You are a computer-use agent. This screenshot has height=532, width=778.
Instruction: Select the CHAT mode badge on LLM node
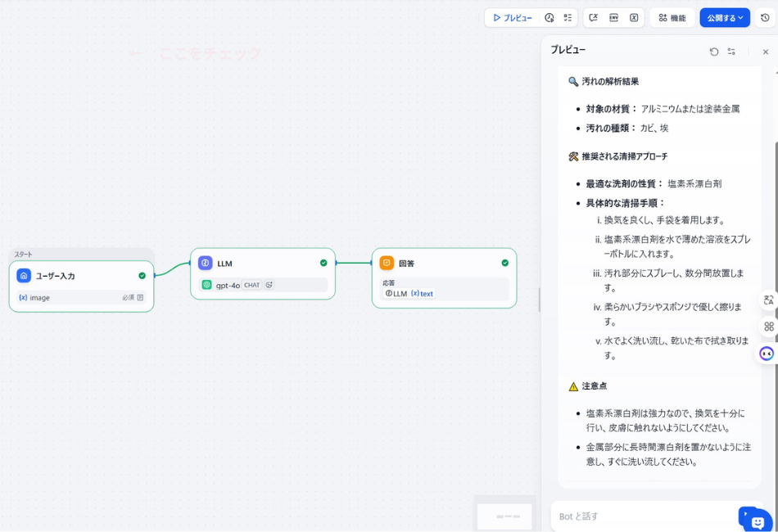coord(252,285)
